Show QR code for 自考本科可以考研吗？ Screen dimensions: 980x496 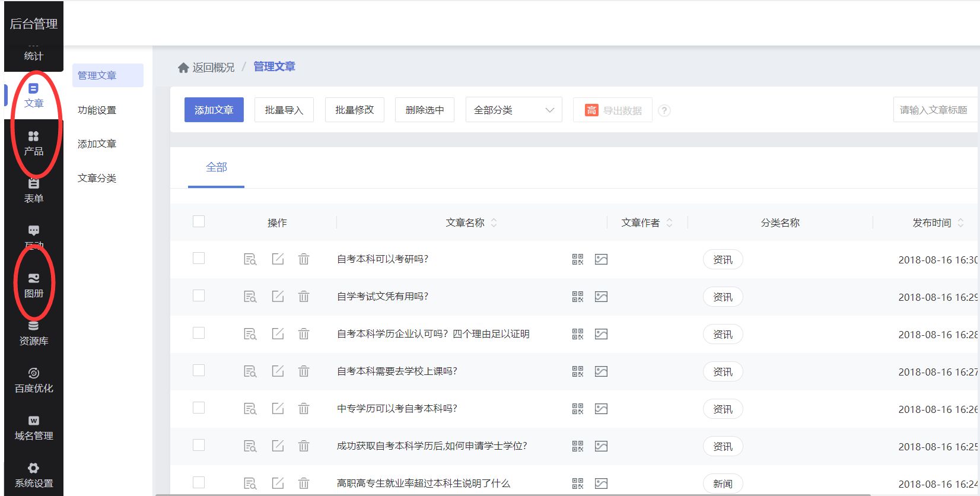[x=578, y=259]
